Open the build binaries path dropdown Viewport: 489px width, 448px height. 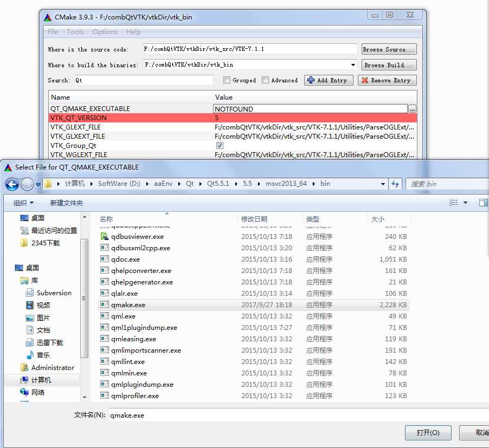pyautogui.click(x=353, y=65)
